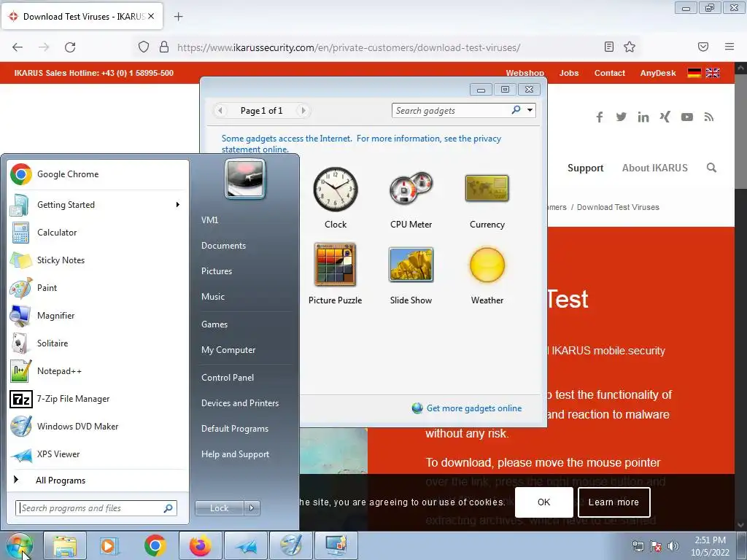Open Get more gadgets online link
This screenshot has width=747, height=560.
click(474, 408)
